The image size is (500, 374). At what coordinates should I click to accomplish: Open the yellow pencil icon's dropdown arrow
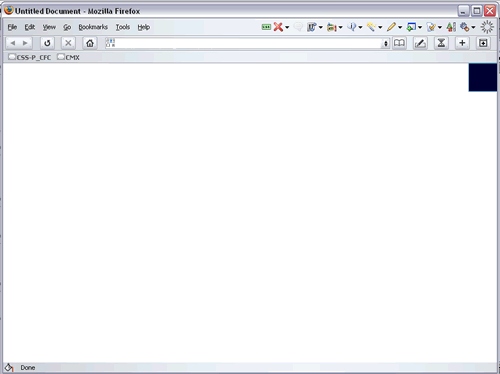400,27
